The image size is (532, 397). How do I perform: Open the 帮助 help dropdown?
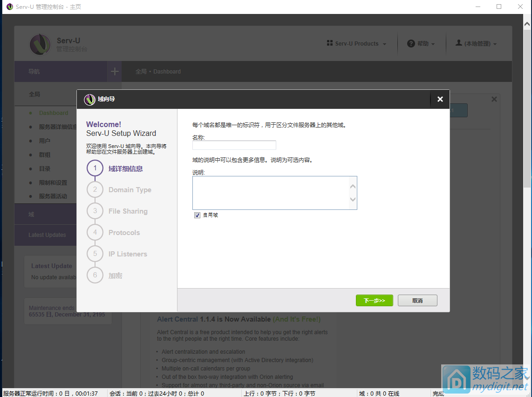pos(421,43)
